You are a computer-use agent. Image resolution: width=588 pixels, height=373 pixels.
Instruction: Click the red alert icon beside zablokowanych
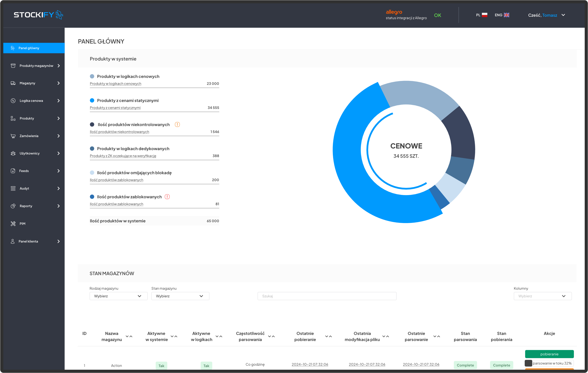pos(167,197)
